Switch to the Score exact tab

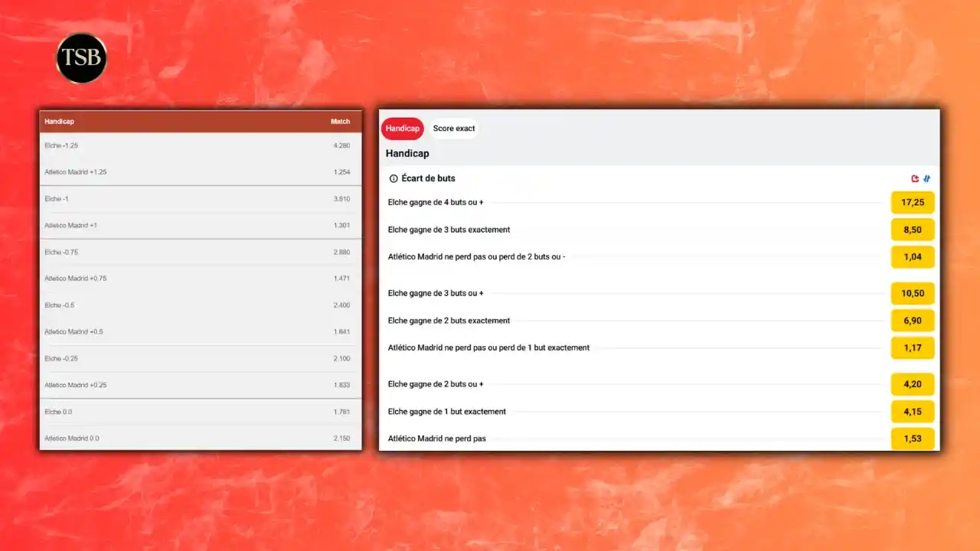(454, 129)
